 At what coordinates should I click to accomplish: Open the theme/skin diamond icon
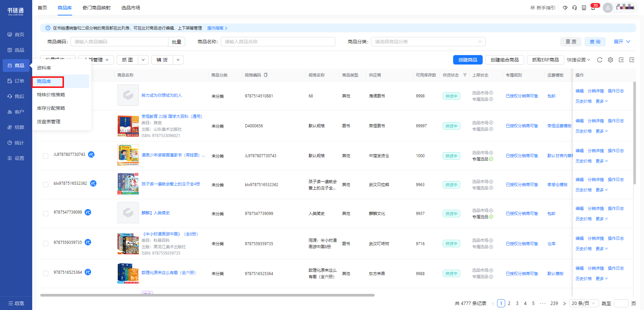(x=565, y=8)
